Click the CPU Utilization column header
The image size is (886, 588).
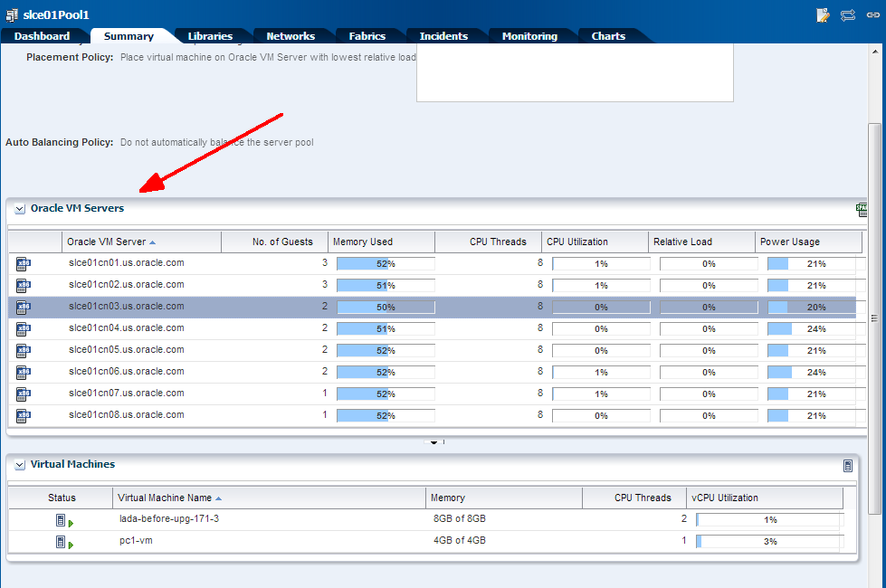(595, 242)
